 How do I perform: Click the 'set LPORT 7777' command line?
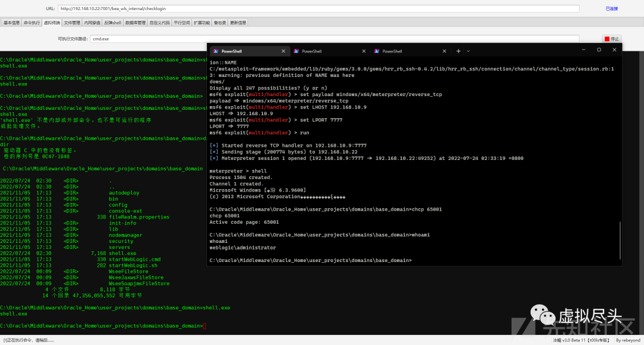click(x=276, y=120)
